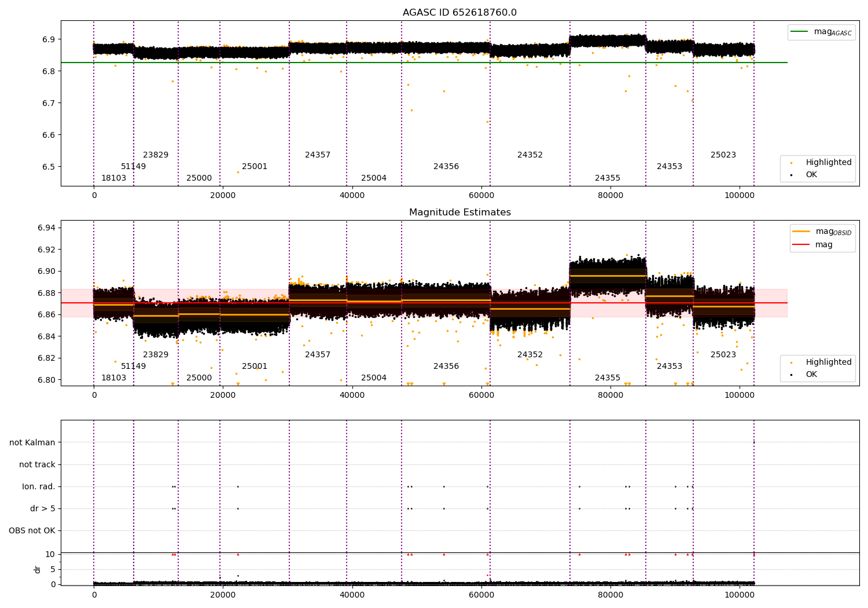Image resolution: width=868 pixels, height=608 pixels.
Task: Click obsid label 24356 in AGASC ID plot
Action: tap(446, 167)
